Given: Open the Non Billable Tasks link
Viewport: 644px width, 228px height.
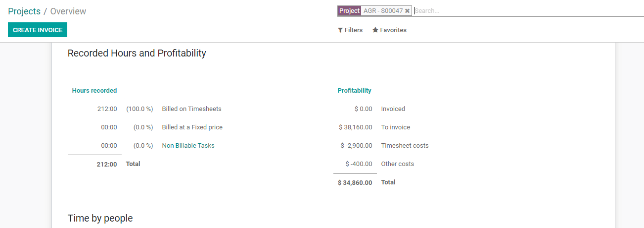Looking at the screenshot, I should click(x=188, y=146).
